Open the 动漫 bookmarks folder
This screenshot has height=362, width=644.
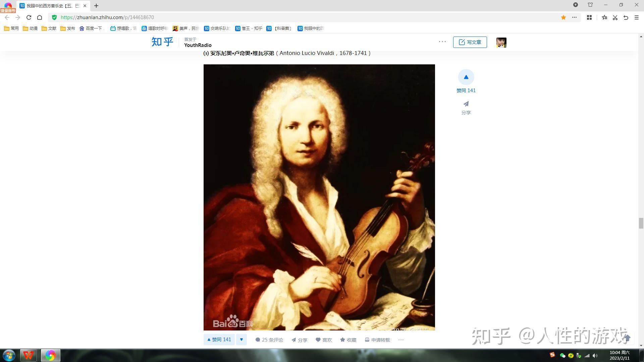point(30,28)
